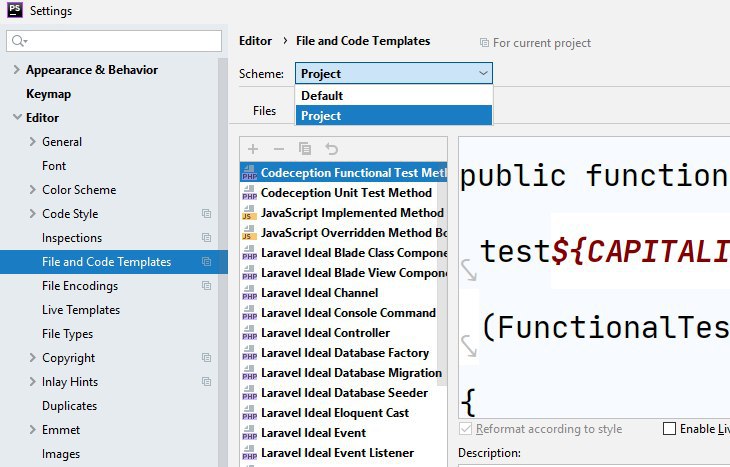
Task: Select Laravel Ideal Console Command template
Action: 344,313
